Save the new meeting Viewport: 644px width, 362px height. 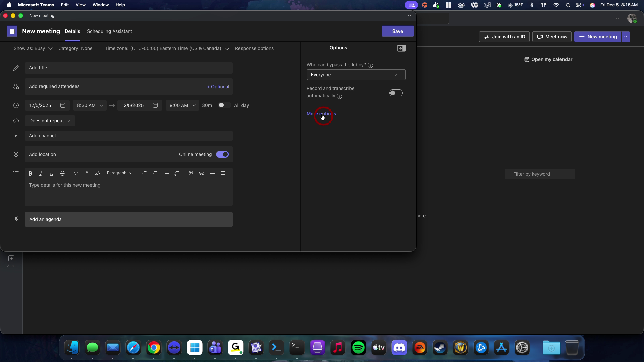398,31
